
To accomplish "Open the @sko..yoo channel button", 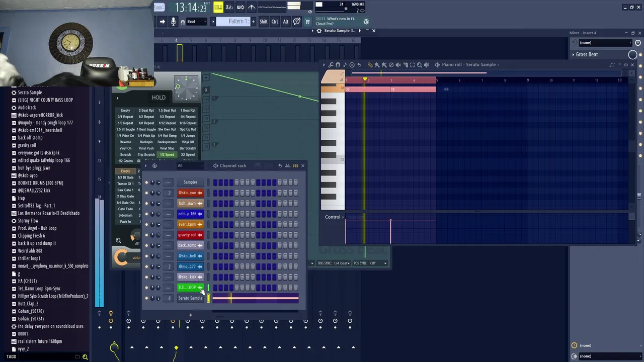I will click(x=190, y=193).
